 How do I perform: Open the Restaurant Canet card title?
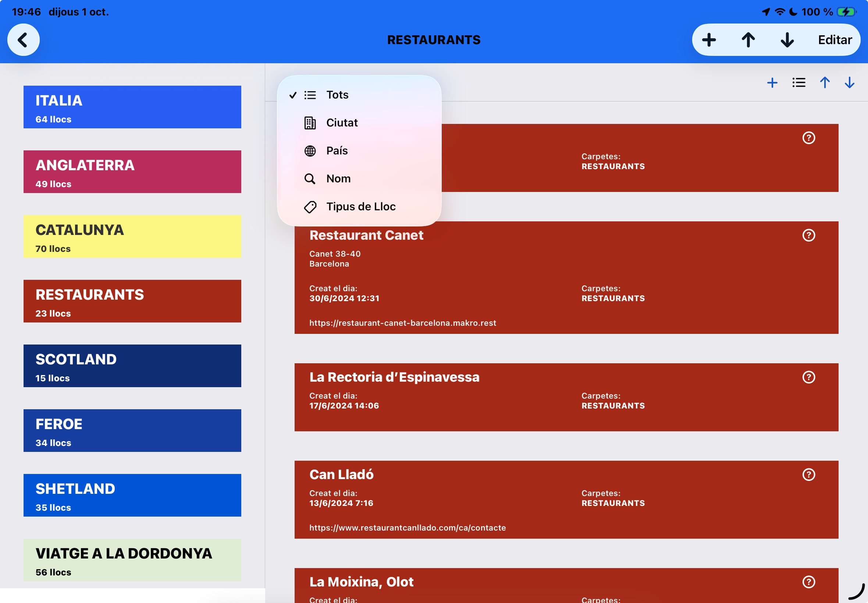[367, 235]
